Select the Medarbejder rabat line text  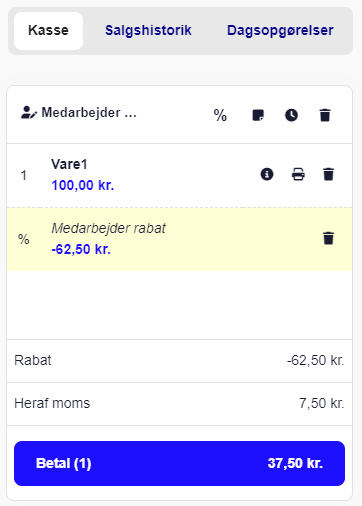(109, 228)
